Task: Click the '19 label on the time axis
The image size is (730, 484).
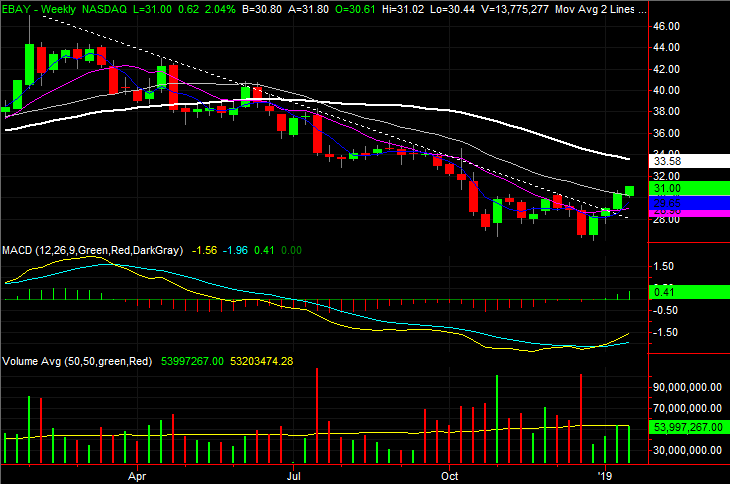Action: 605,477
